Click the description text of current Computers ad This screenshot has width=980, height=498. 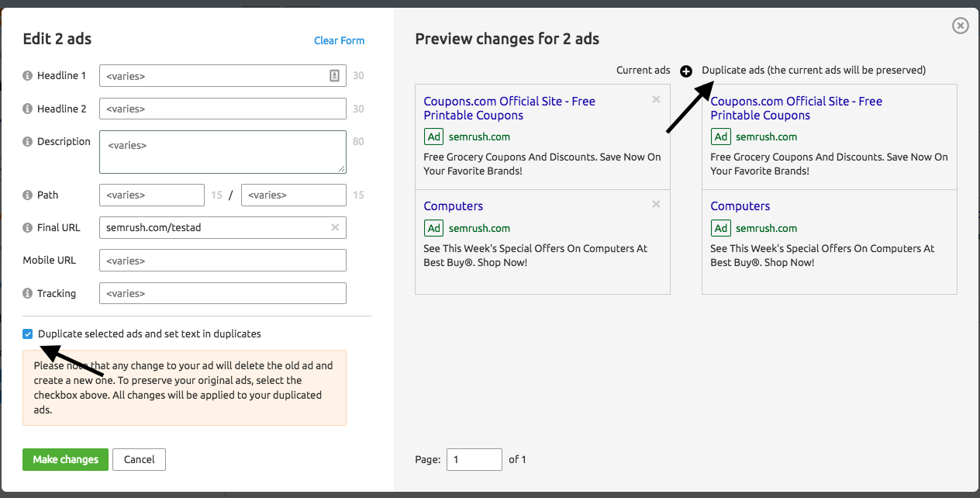click(x=536, y=256)
